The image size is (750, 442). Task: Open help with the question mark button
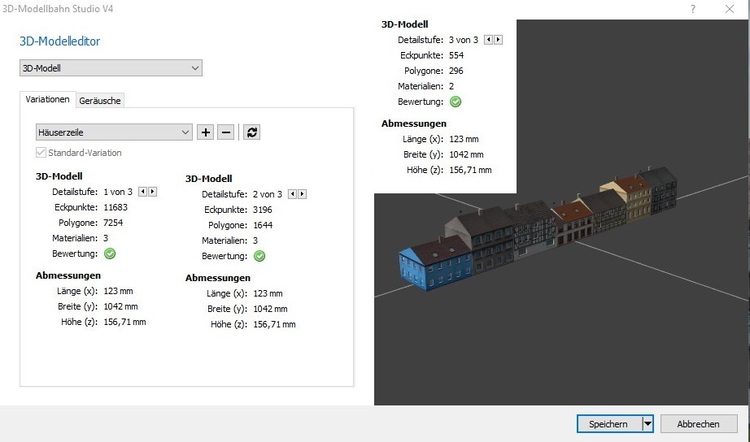click(x=693, y=9)
